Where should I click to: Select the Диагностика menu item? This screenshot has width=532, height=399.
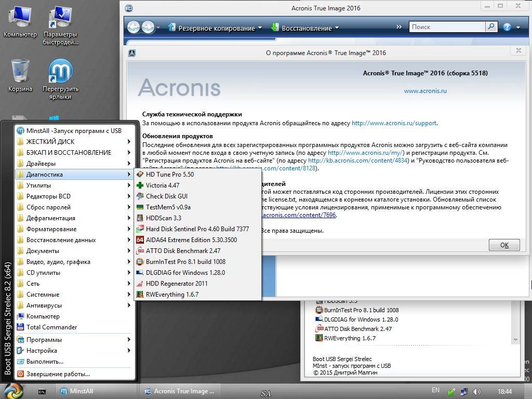click(x=75, y=175)
